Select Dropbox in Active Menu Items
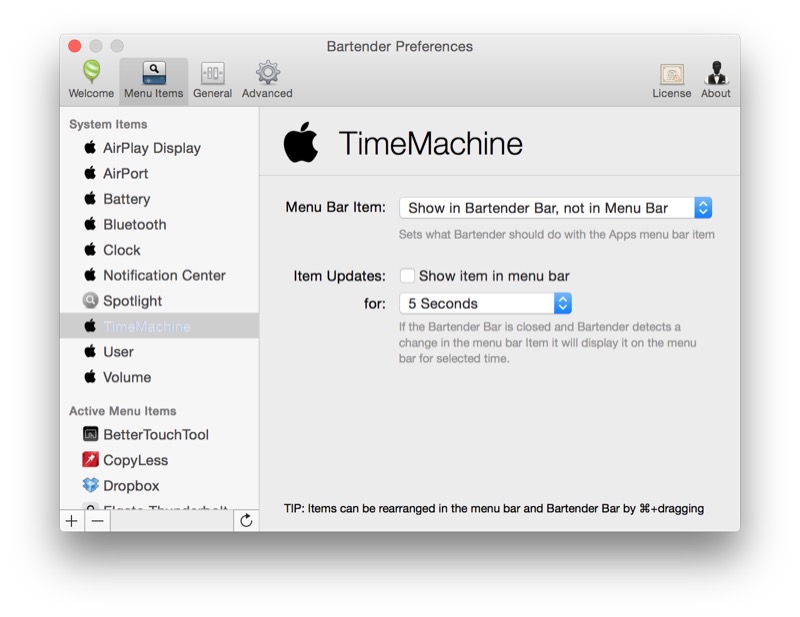Viewport: 800px width, 617px height. tap(160, 486)
